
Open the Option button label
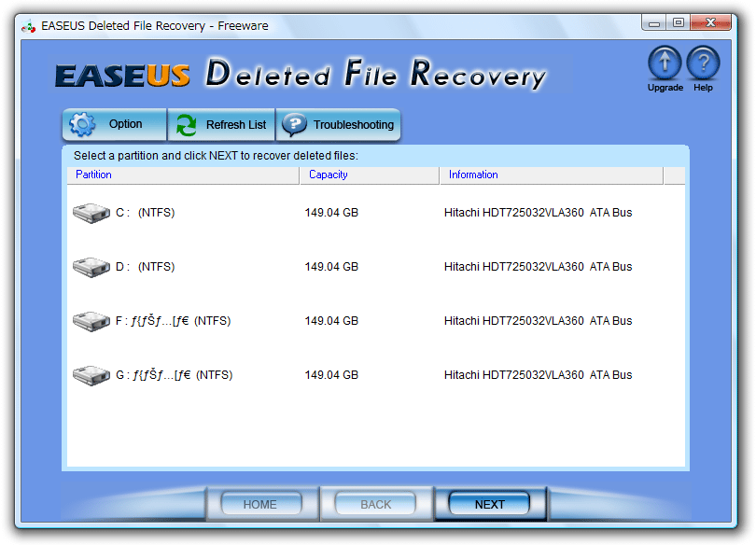pyautogui.click(x=125, y=124)
